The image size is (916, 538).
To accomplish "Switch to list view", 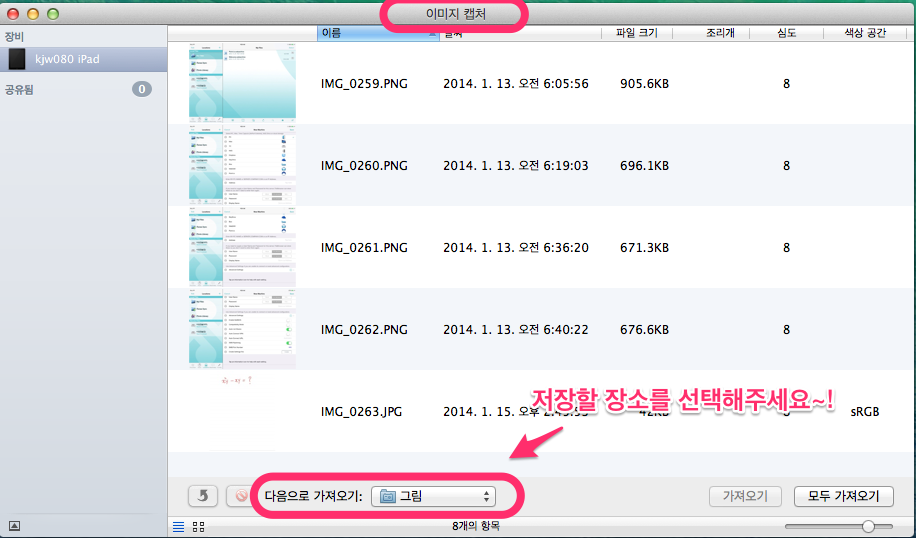I will (178, 525).
